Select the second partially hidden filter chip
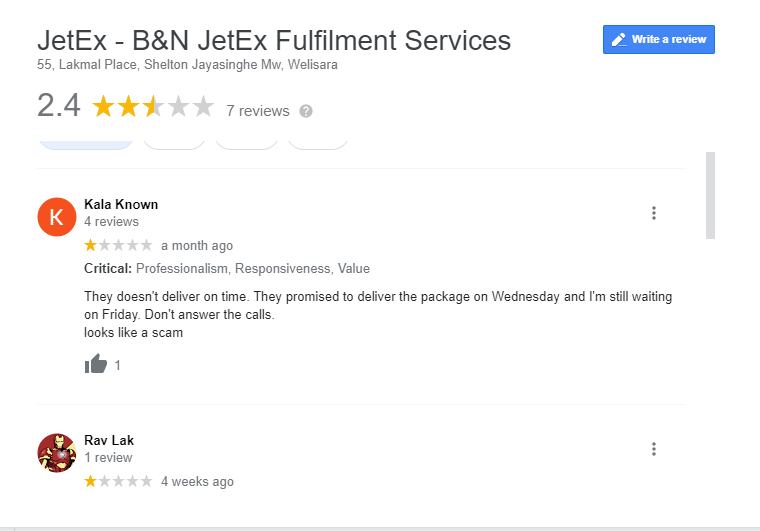Viewport: 760px width, 531px height. (174, 144)
